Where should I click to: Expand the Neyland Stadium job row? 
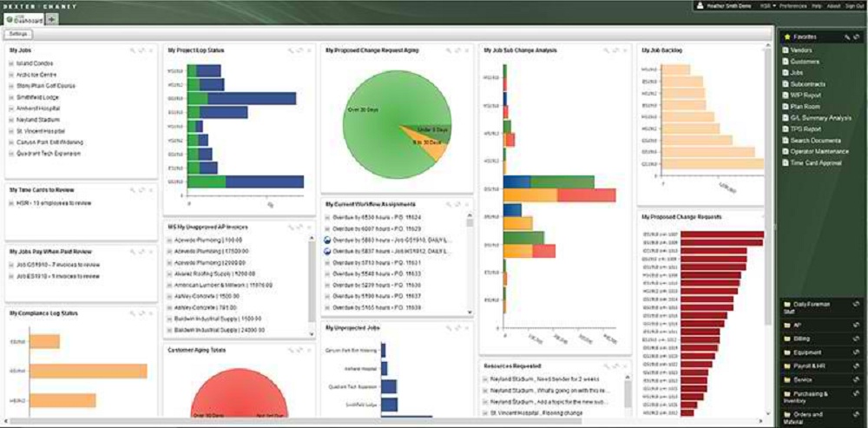click(11, 120)
